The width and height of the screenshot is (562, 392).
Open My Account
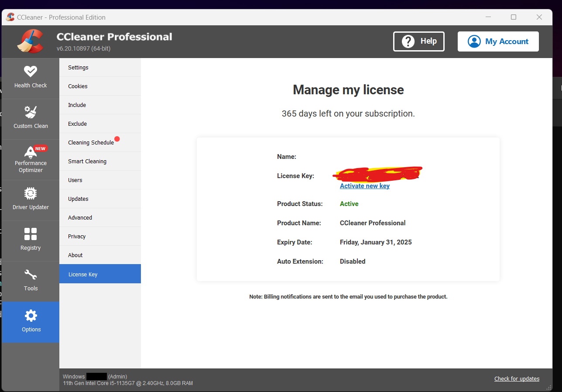tap(498, 41)
